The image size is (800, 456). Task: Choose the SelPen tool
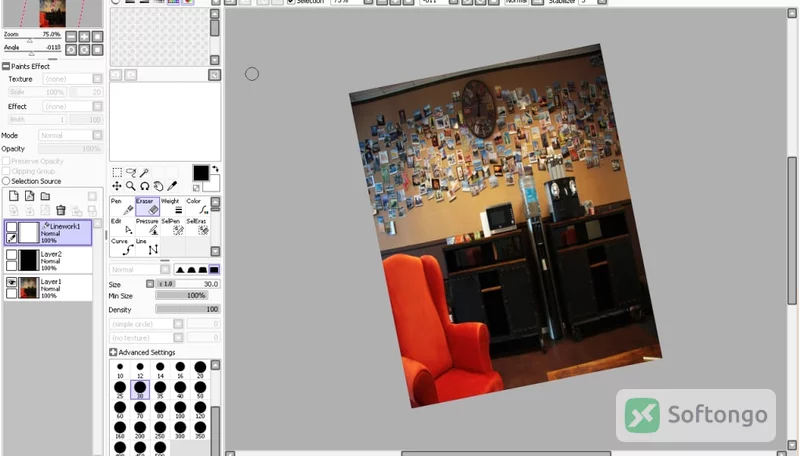click(172, 227)
